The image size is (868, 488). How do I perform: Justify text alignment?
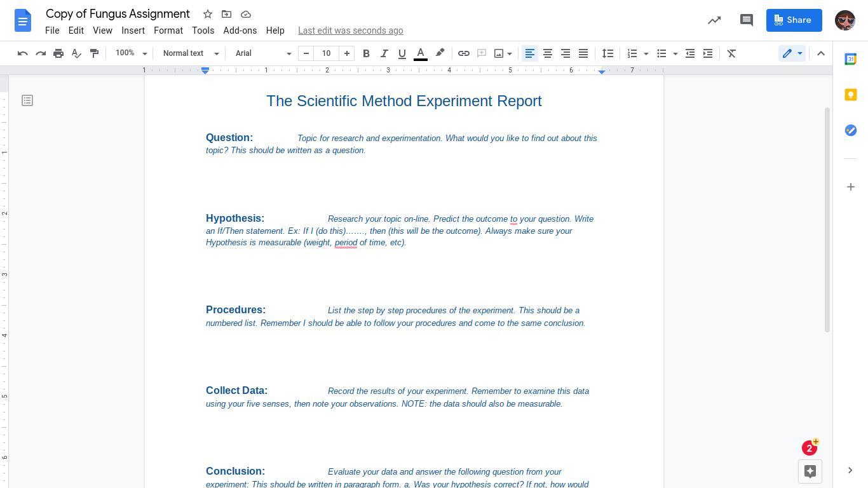[583, 53]
